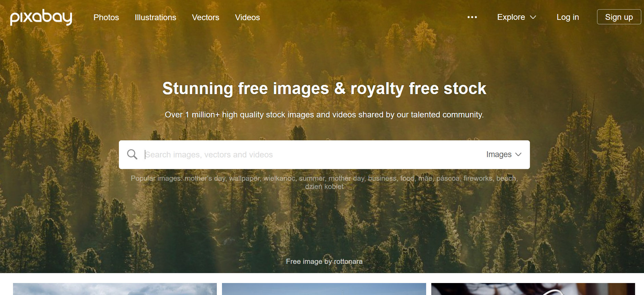
Task: Open the Images search type dropdown
Action: pos(504,154)
